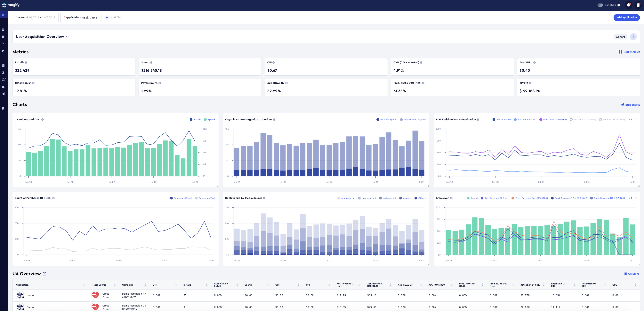Sort by Media Source column
The image size is (644, 311).
click(115, 285)
